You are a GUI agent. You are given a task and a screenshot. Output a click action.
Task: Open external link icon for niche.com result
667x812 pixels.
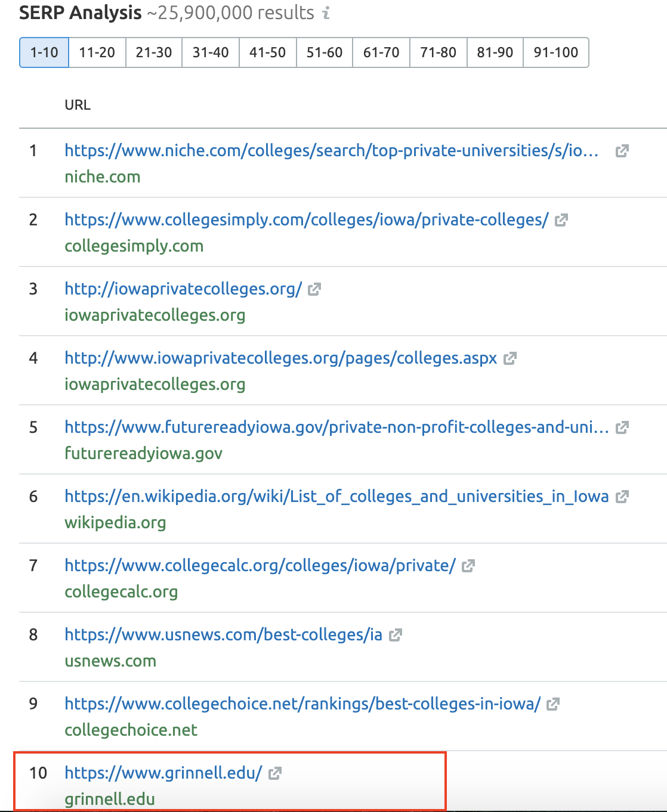point(622,151)
